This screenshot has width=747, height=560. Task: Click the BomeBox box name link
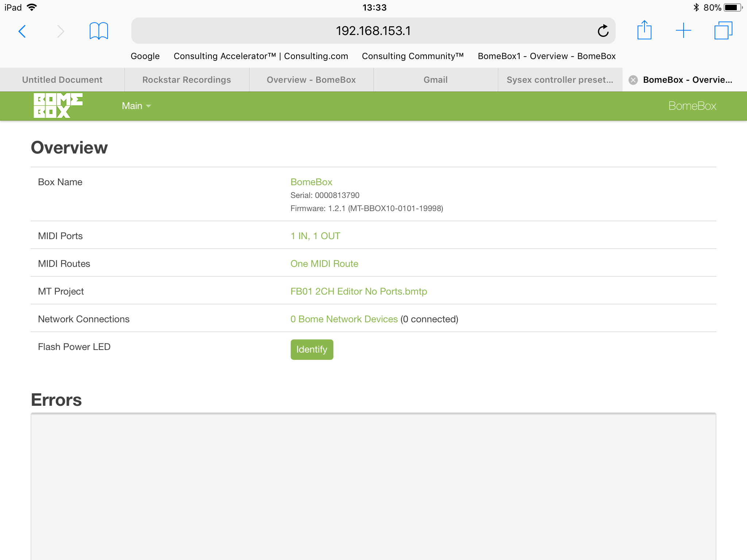311,182
